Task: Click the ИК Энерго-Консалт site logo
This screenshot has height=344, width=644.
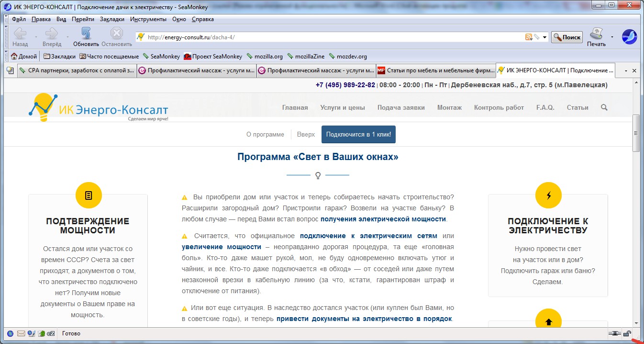Action: coord(99,107)
